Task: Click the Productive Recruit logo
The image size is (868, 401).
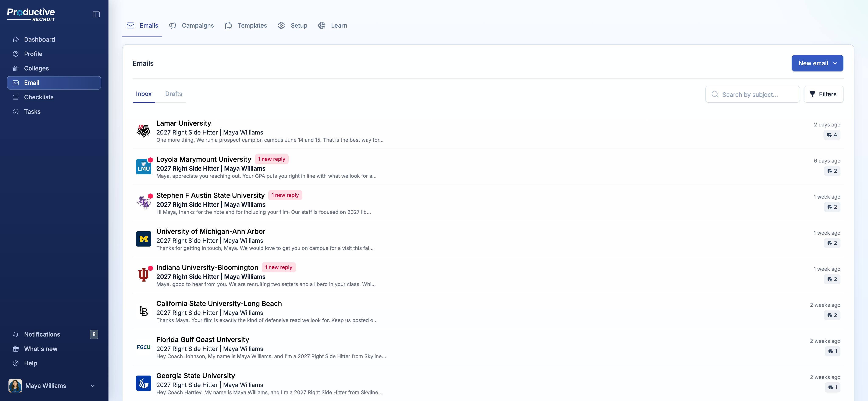Action: tap(31, 14)
